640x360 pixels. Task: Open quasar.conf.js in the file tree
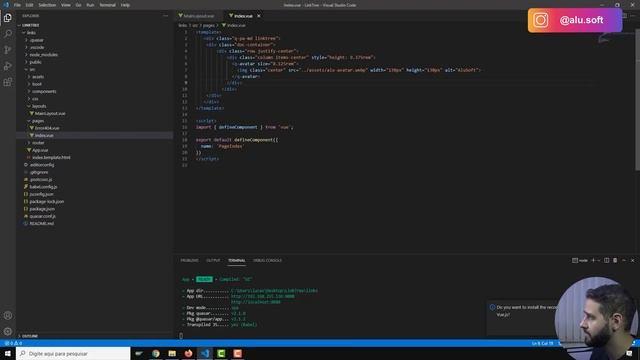pyautogui.click(x=42, y=216)
